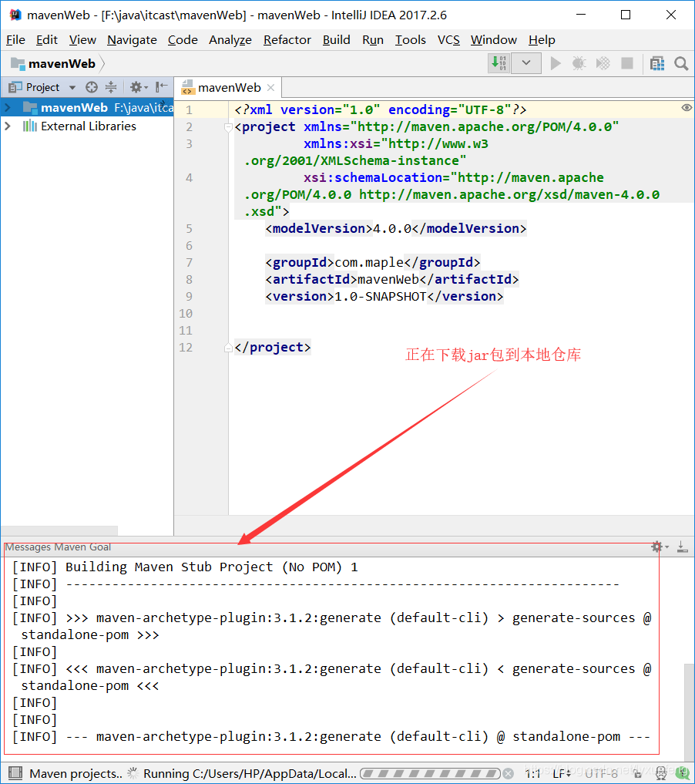Toggle tool window buttons icon in status bar
This screenshot has height=784, width=695.
[15, 773]
